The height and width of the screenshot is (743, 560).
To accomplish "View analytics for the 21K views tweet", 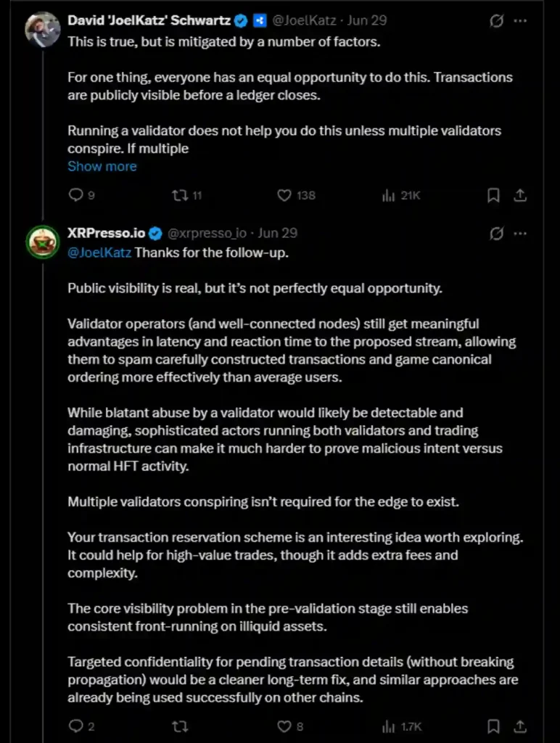I will [401, 195].
